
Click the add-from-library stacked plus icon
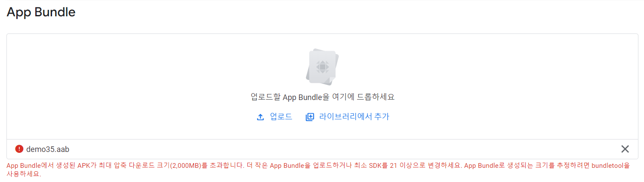(x=310, y=117)
